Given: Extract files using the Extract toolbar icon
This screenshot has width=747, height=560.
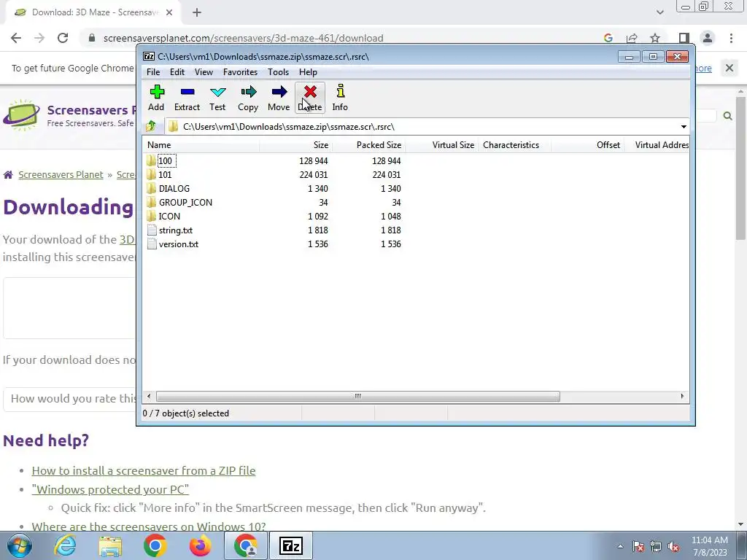Looking at the screenshot, I should point(187,98).
